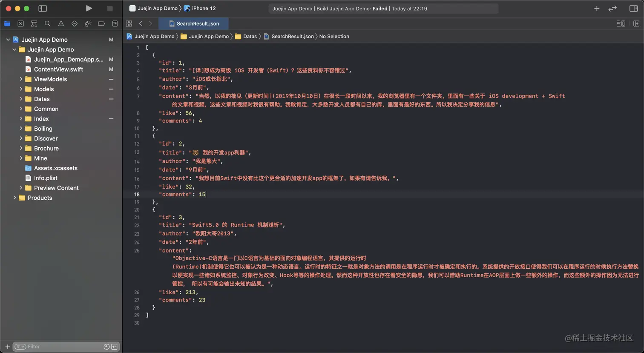The image size is (644, 353).
Task: Click the "date": "3月前" line
Action: tap(184, 87)
